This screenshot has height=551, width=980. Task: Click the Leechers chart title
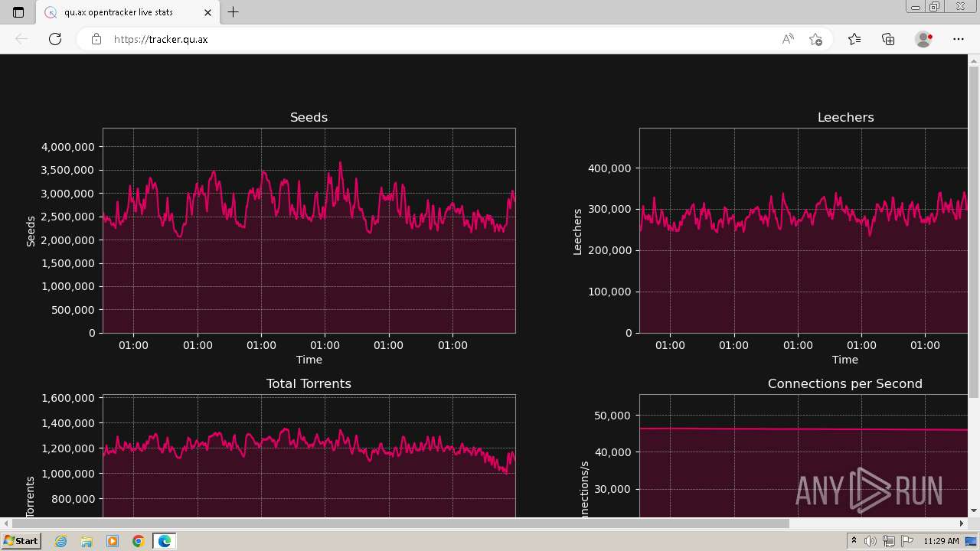click(845, 117)
